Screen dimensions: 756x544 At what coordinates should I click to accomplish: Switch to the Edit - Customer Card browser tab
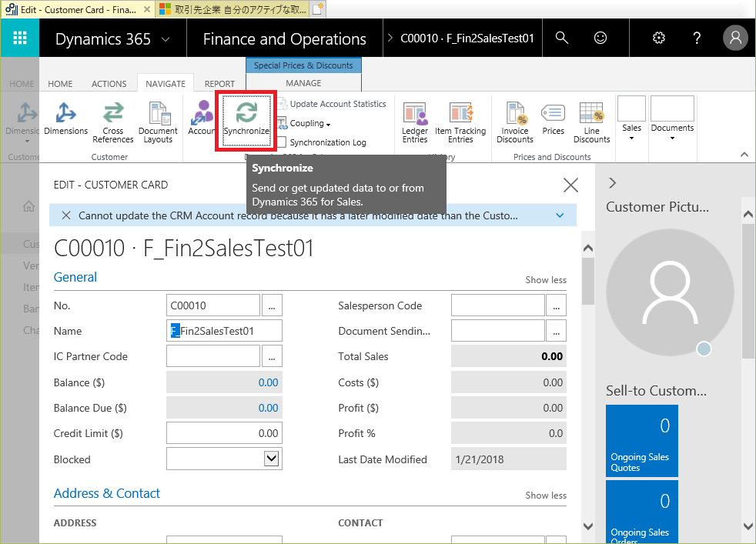click(x=78, y=10)
